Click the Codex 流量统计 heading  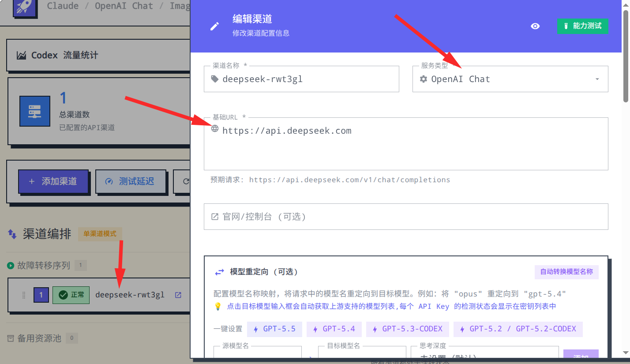64,56
